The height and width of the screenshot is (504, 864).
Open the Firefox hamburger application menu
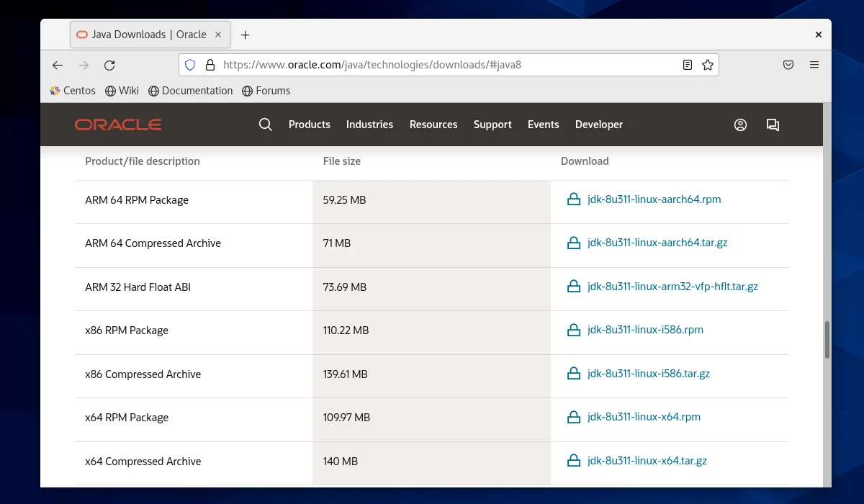click(x=814, y=65)
